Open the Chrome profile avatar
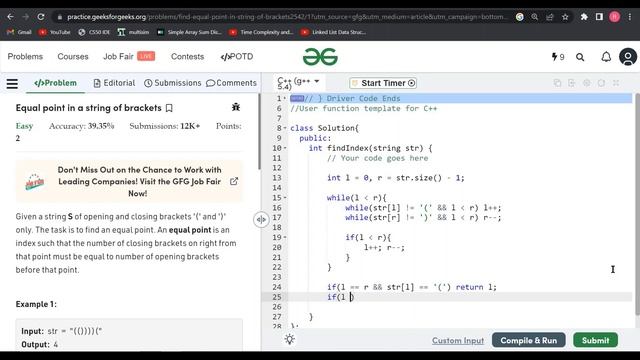This screenshot has height=360, width=640. coord(615,17)
